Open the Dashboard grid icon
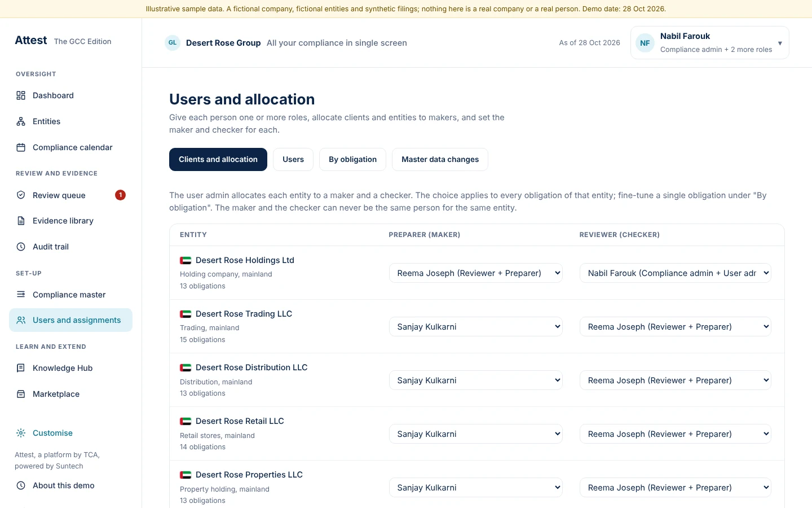 (x=21, y=95)
